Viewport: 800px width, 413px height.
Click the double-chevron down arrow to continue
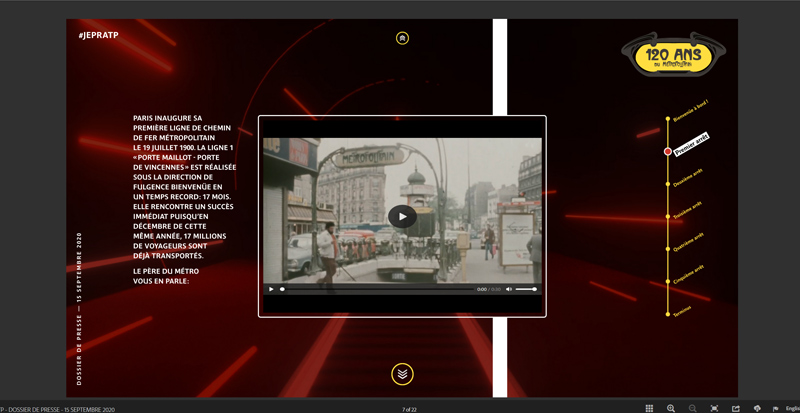(x=402, y=374)
